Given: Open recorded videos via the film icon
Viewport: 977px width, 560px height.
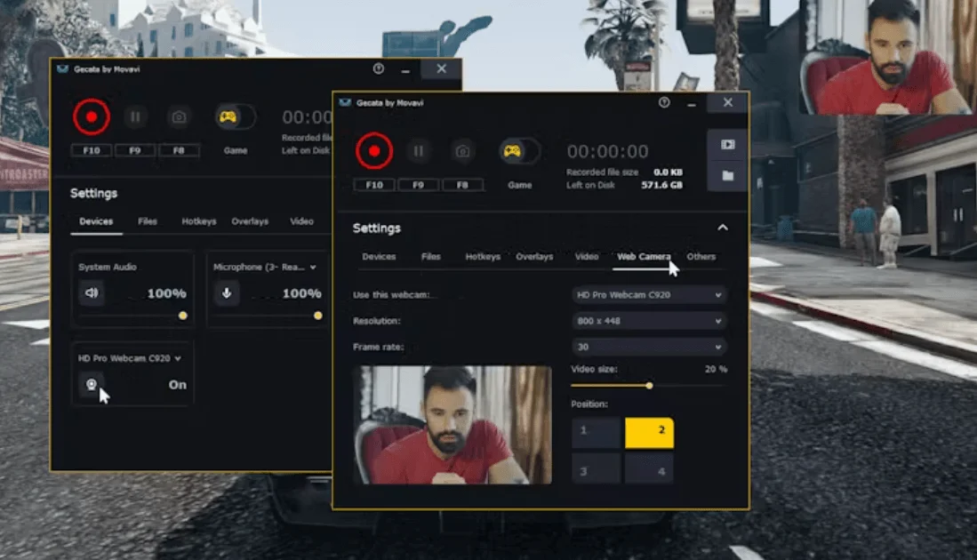Looking at the screenshot, I should click(727, 145).
